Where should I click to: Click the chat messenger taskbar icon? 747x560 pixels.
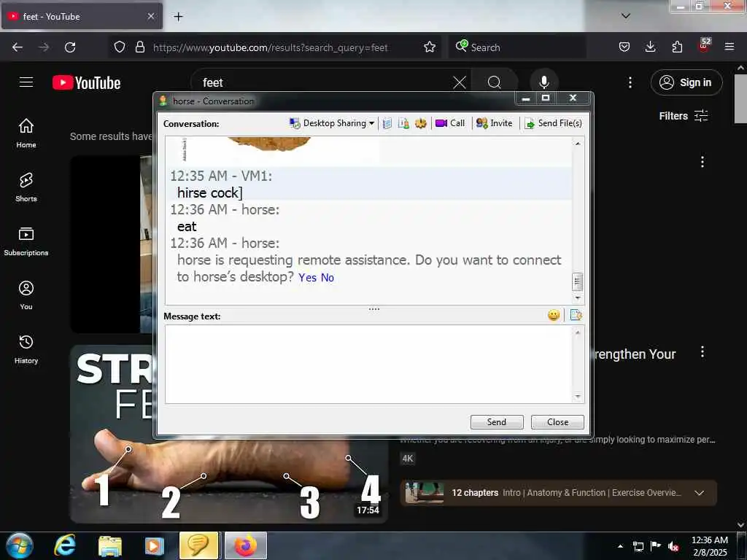tap(198, 545)
